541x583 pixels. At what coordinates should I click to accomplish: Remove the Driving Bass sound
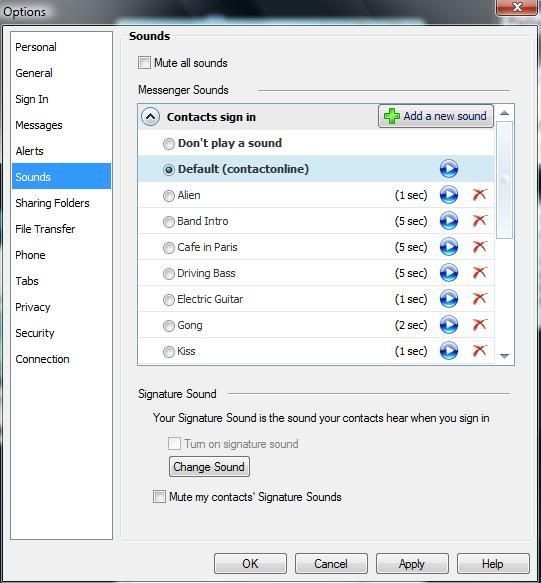pos(480,273)
